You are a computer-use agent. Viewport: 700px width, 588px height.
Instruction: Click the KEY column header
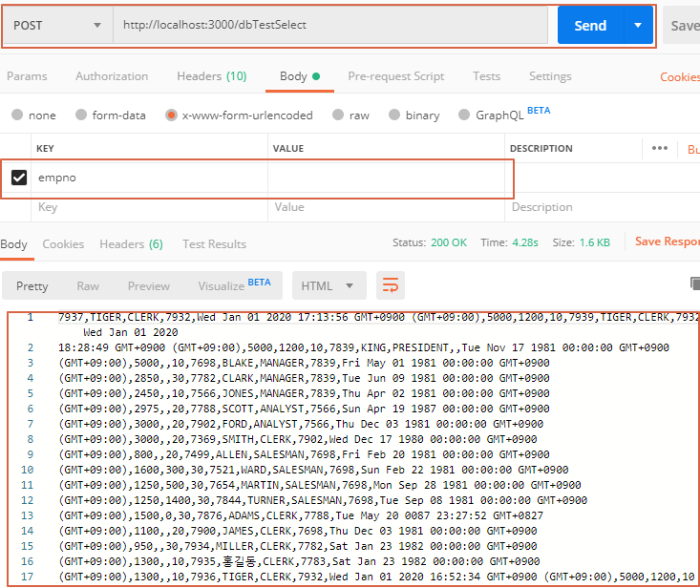click(45, 148)
